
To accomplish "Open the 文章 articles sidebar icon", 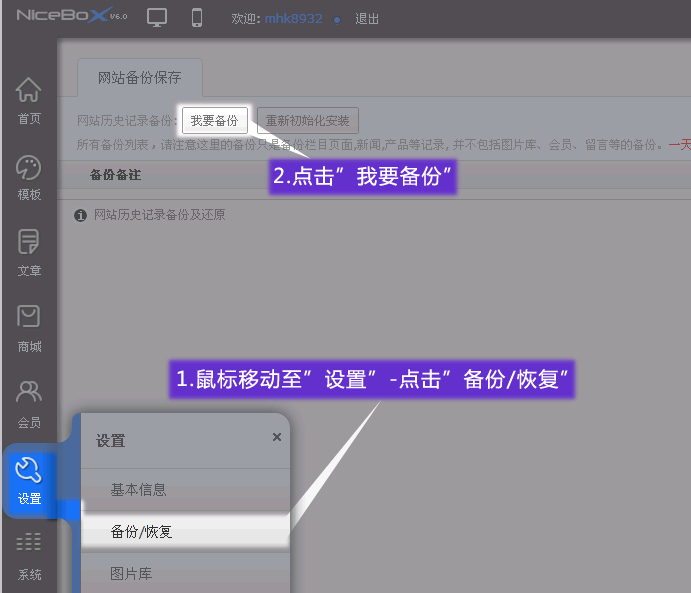I will point(29,253).
